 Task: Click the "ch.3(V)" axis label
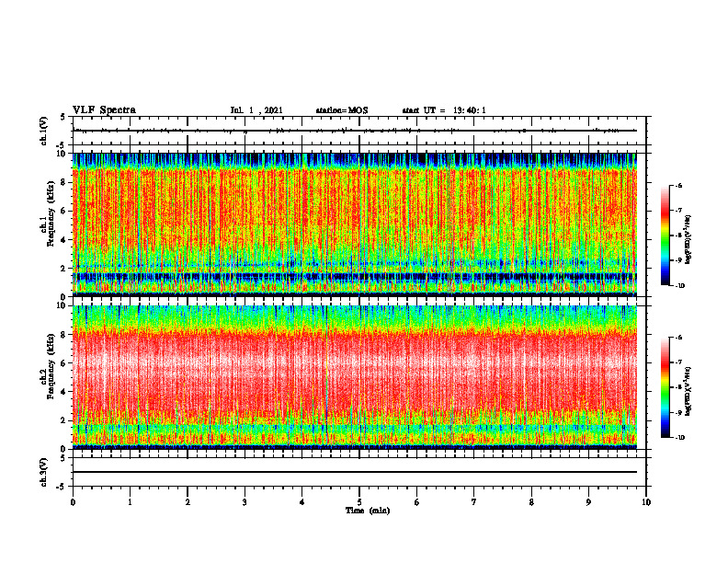pos(44,472)
